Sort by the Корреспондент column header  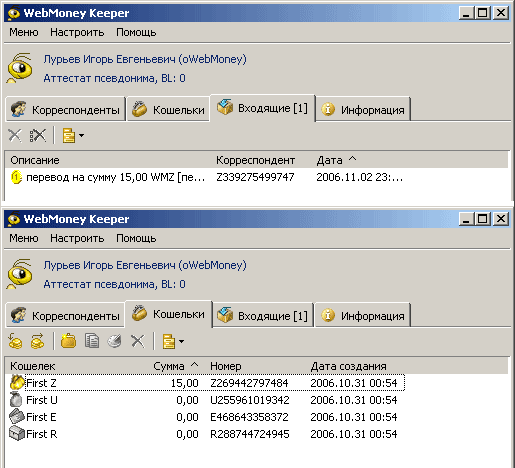[255, 160]
